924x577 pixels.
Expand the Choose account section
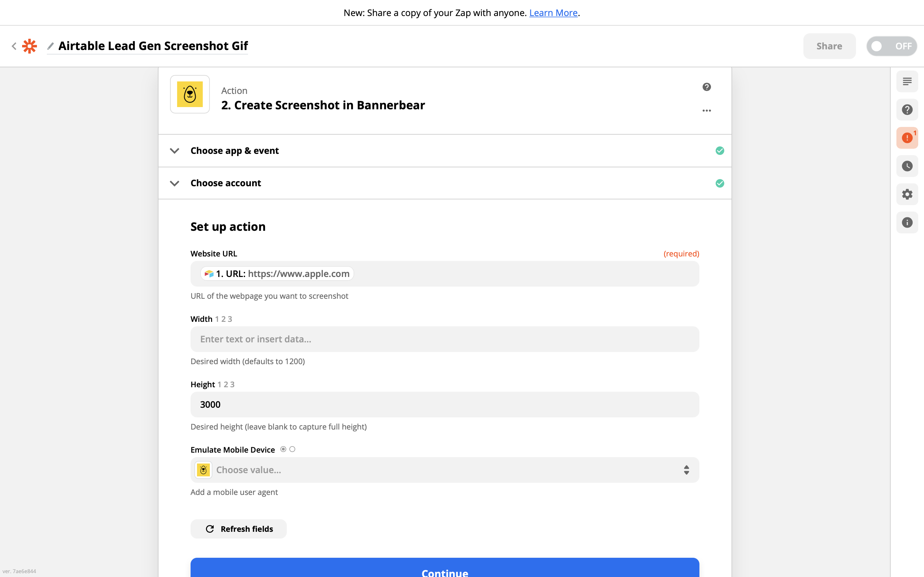coord(226,183)
